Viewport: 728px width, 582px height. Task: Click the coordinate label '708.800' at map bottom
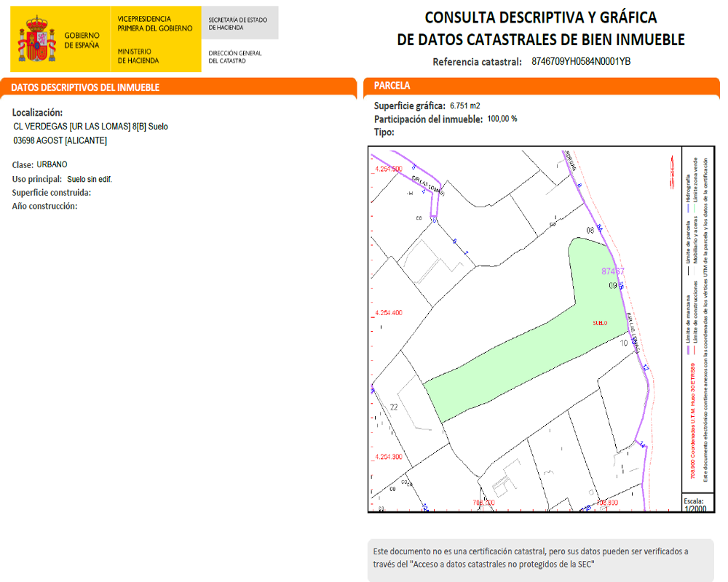pyautogui.click(x=607, y=503)
